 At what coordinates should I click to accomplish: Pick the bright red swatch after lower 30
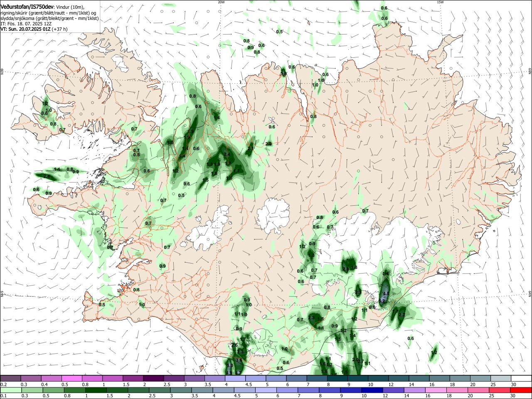pyautogui.click(x=522, y=390)
